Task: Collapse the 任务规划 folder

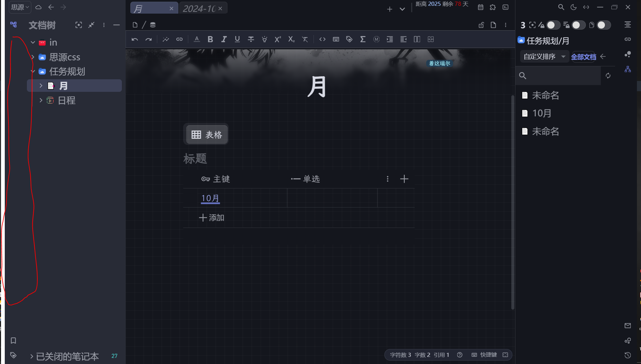Action: coord(33,71)
